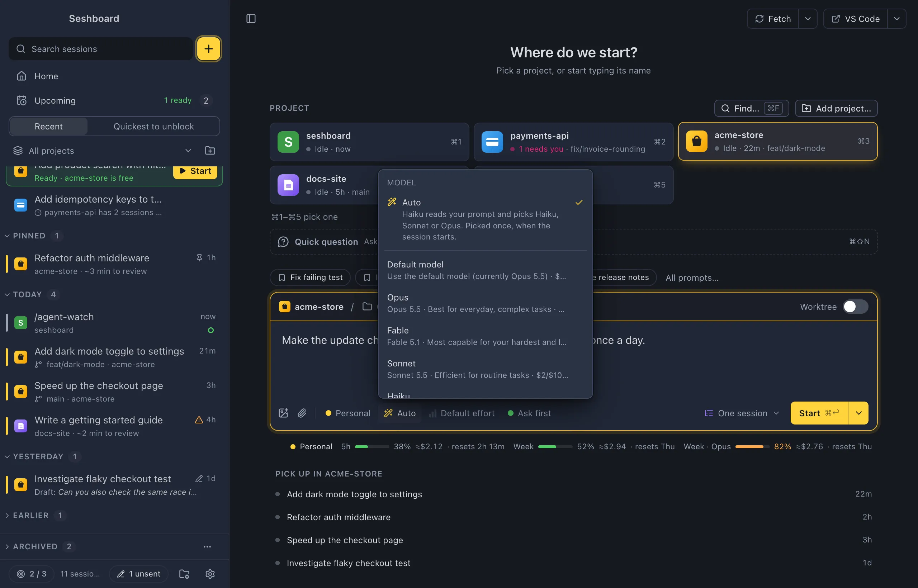Open Upcoming in the sidebar
This screenshot has width=918, height=588.
click(x=114, y=100)
